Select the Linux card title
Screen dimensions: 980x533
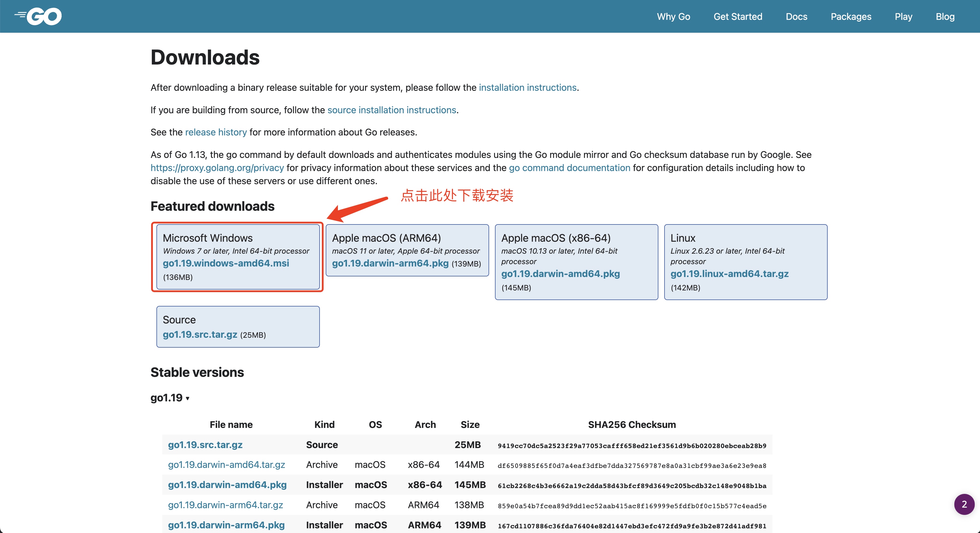pos(683,238)
